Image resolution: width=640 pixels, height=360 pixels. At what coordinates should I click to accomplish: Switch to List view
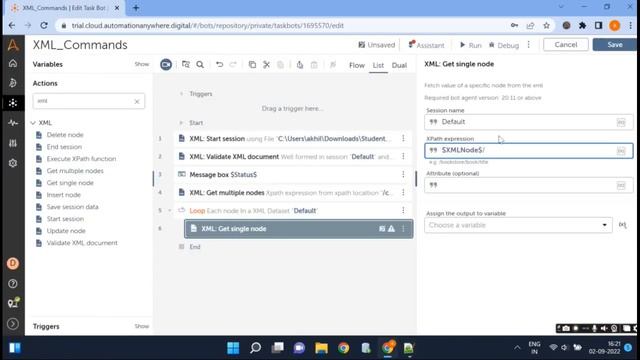coord(378,65)
